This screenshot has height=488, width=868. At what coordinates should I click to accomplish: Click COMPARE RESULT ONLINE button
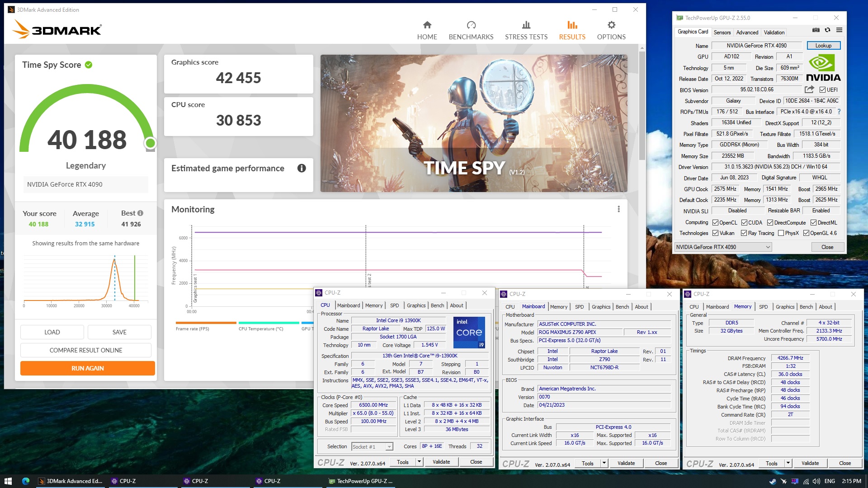(86, 350)
